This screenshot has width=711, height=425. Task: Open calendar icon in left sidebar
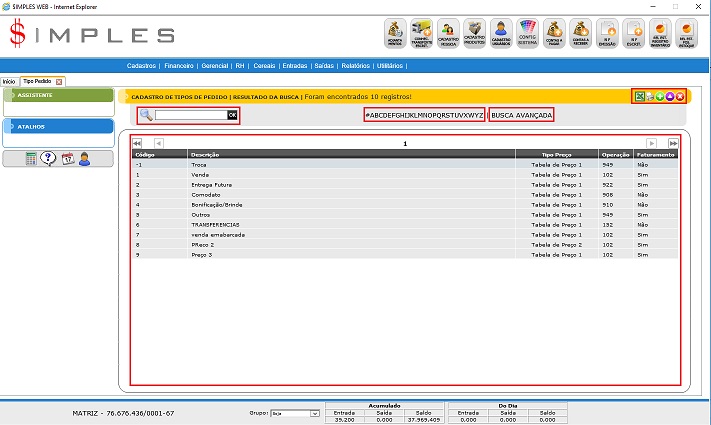tap(67, 158)
